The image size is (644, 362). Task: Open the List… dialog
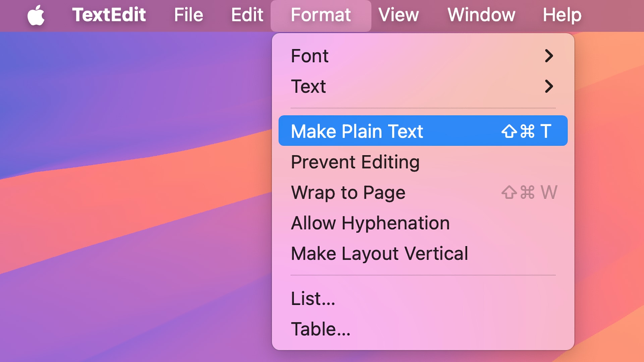423,298
